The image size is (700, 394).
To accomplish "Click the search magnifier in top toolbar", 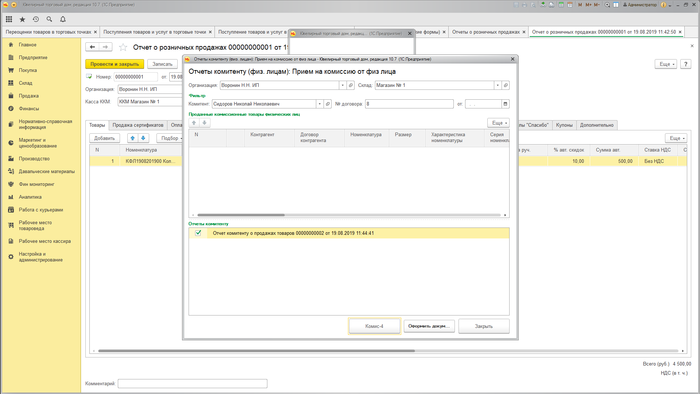I will [x=49, y=19].
